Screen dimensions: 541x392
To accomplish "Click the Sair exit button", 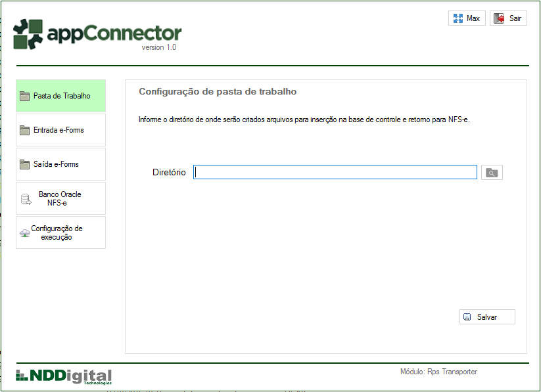I will (508, 18).
